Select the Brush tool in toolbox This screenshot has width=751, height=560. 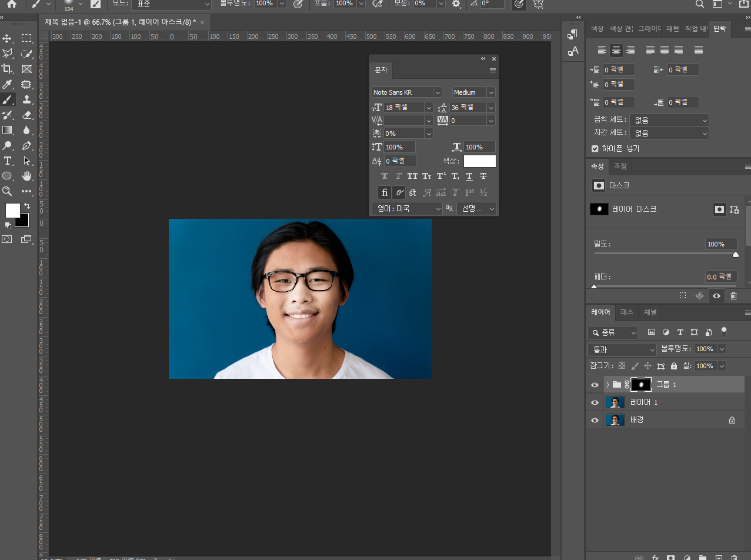click(x=8, y=99)
